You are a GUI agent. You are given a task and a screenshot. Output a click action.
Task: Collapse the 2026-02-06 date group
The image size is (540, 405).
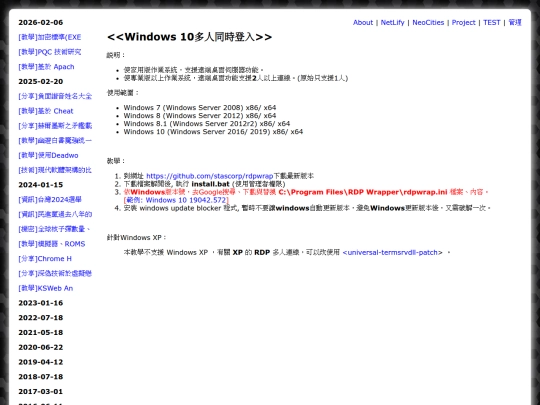41,22
